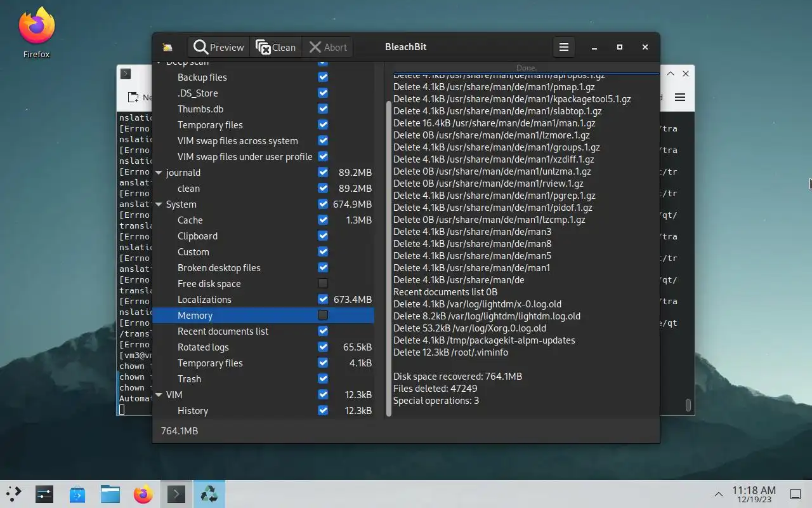Viewport: 812px width, 508px height.
Task: Click the greyed-out Abort button
Action: [327, 47]
